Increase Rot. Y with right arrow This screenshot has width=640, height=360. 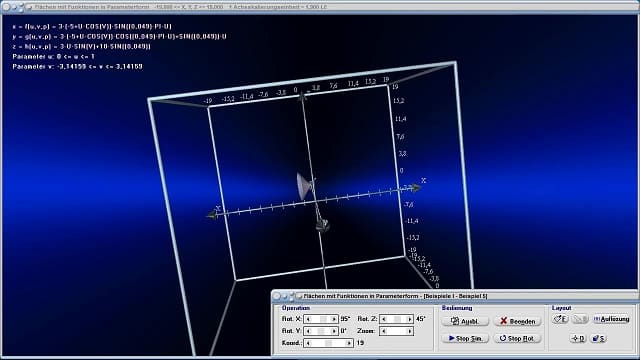pos(334,331)
